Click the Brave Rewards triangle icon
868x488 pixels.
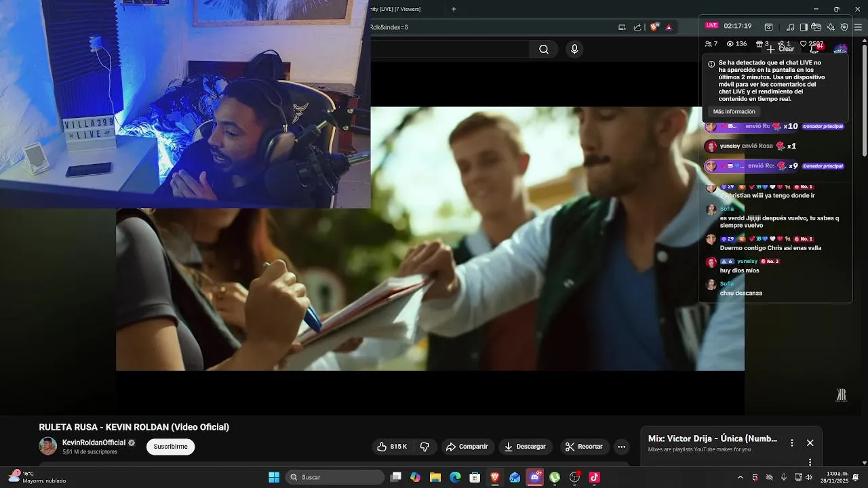click(x=669, y=27)
